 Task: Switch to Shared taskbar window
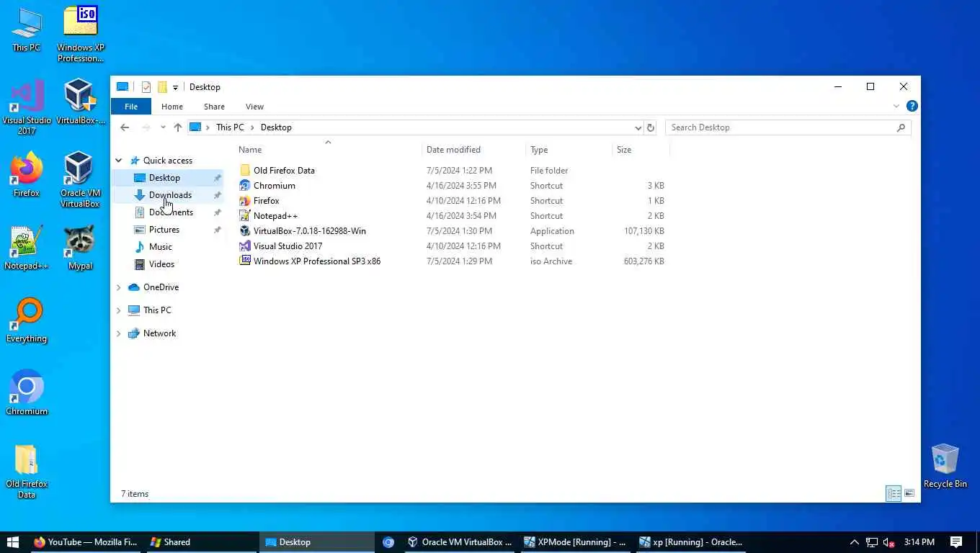[200, 542]
